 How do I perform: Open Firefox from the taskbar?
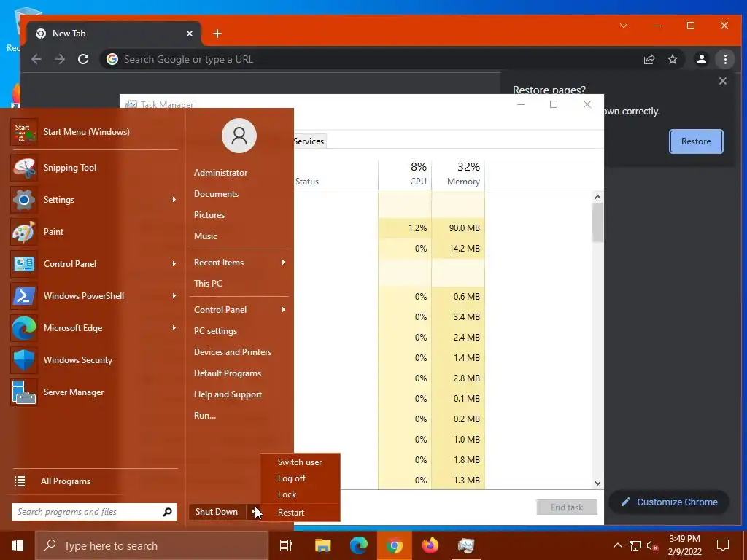[x=430, y=545]
